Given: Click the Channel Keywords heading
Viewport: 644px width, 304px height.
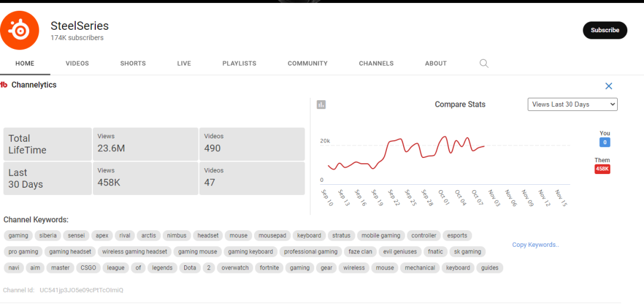Looking at the screenshot, I should tap(36, 220).
